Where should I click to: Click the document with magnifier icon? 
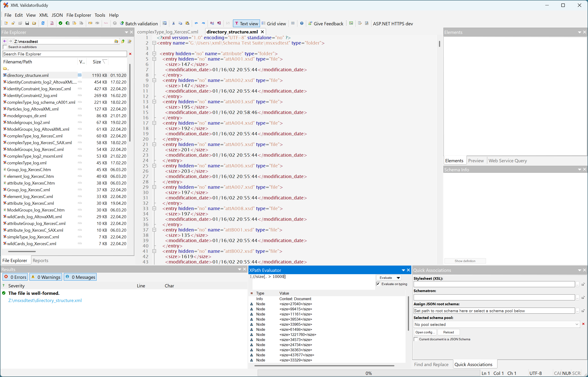pos(367,23)
